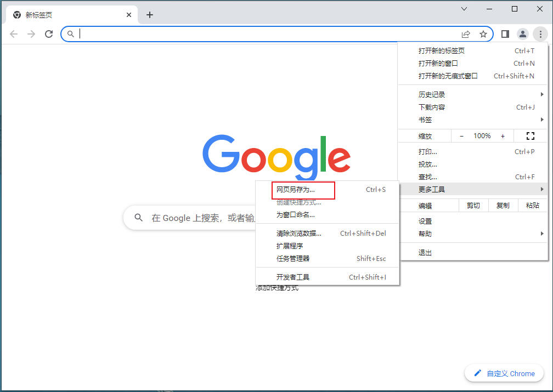Select 网页另存为... in submenu
553x392 pixels.
pyautogui.click(x=328, y=190)
